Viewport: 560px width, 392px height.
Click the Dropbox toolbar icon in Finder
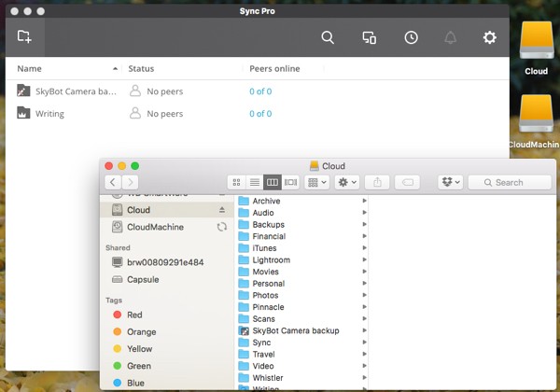pos(449,182)
